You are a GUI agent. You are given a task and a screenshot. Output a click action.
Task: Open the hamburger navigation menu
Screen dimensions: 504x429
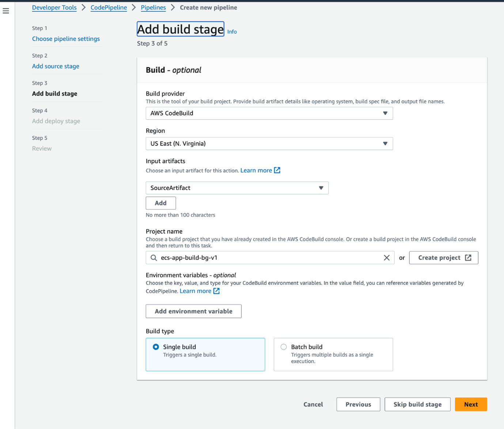(6, 11)
